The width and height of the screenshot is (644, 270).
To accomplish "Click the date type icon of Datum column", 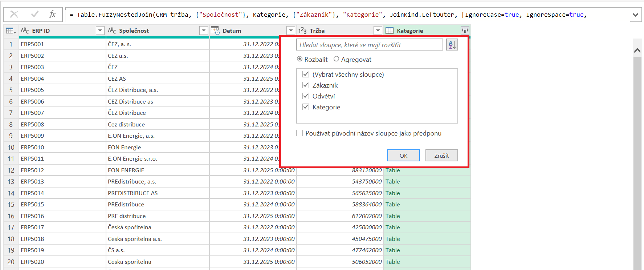I will pos(215,31).
